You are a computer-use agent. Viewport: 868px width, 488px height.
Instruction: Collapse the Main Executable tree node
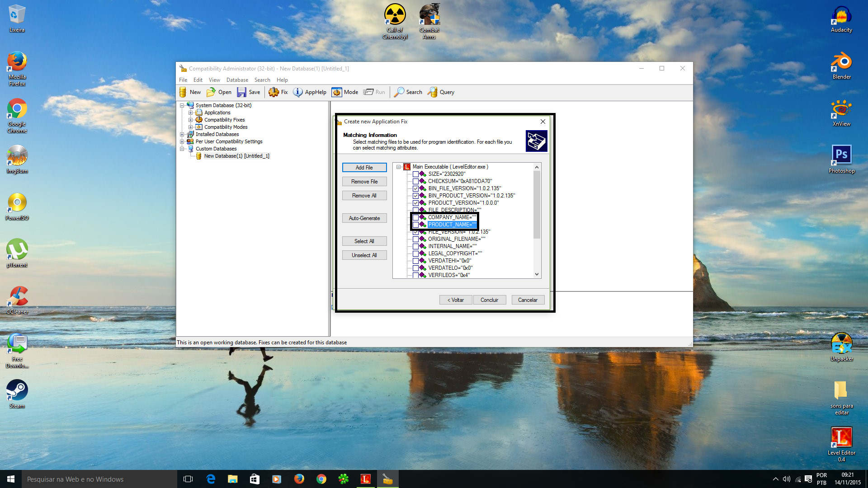(398, 167)
